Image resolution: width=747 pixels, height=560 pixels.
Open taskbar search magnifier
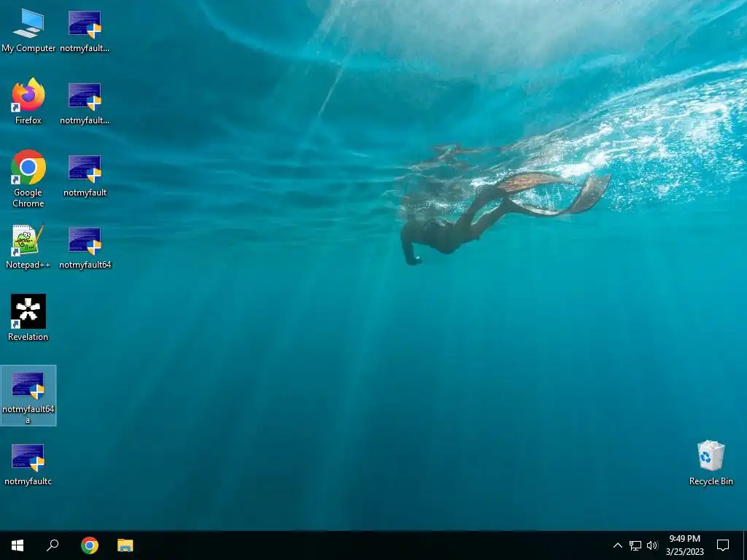tap(53, 545)
